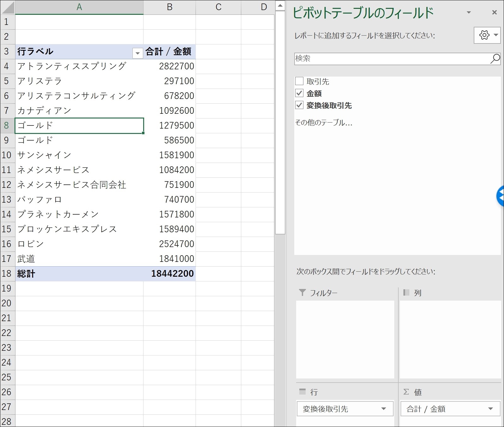Select the ゴールド cell in row 9

[79, 140]
